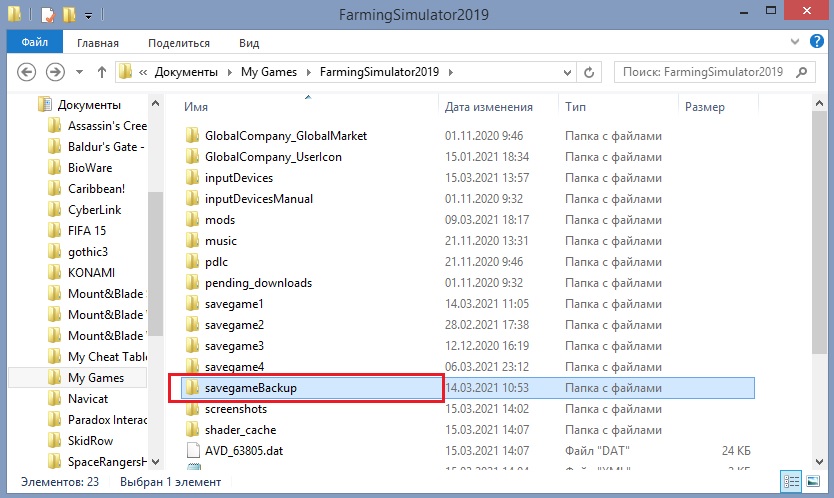
Task: Expand the arrow after Документы breadcrumb
Action: pyautogui.click(x=230, y=72)
